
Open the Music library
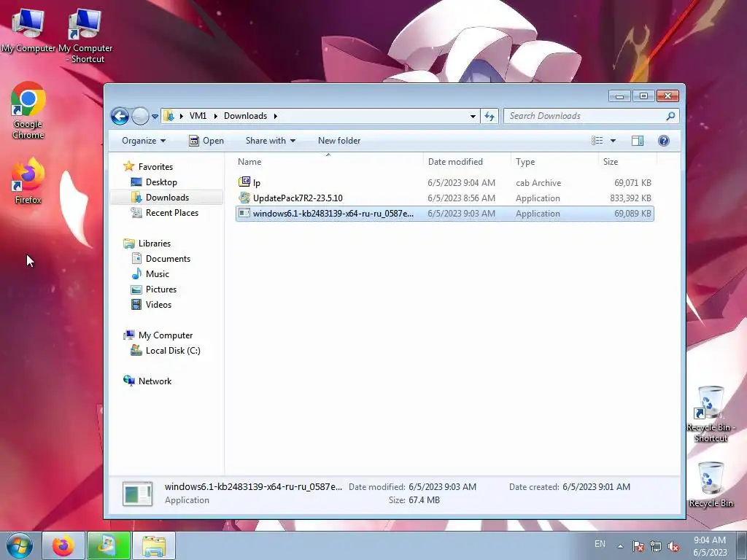(x=158, y=274)
